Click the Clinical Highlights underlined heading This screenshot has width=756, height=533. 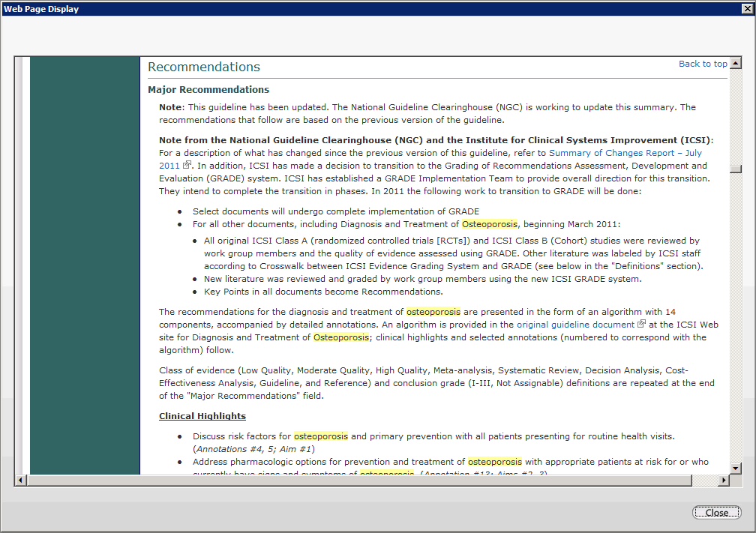(202, 416)
